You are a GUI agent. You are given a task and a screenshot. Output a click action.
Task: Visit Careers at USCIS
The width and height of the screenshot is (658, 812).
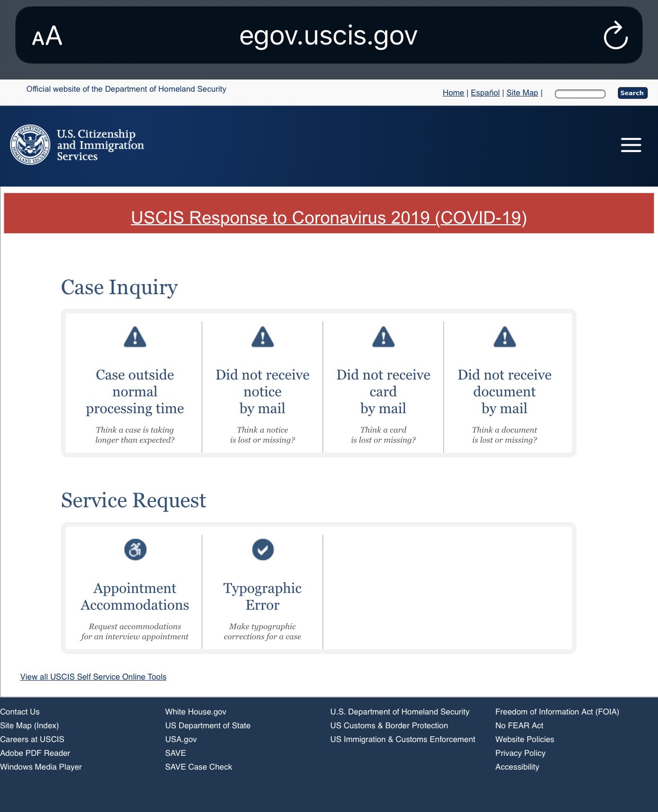[x=32, y=739]
